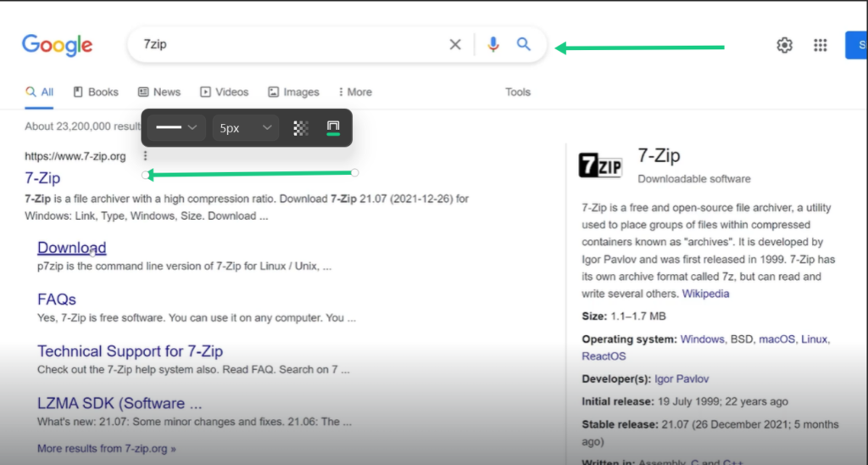Expand the More search categories menu

click(x=355, y=92)
